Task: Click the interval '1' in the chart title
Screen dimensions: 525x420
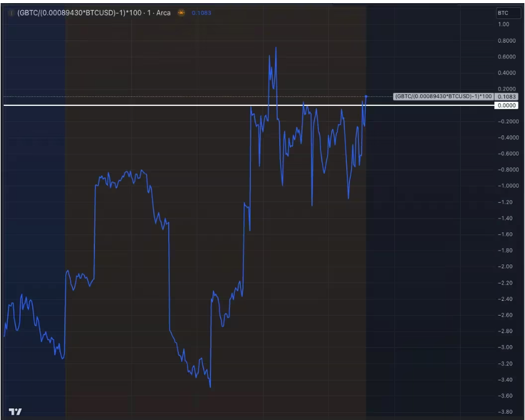Action: 150,12
